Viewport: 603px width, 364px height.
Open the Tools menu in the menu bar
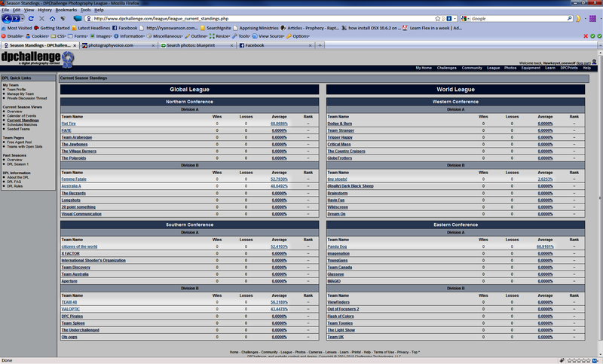pyautogui.click(x=85, y=10)
